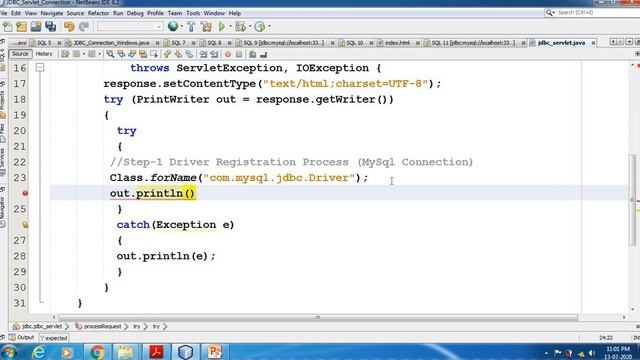
Task: Click jdbc.jdbc_servlet in the breadcrumb bar
Action: tap(41, 327)
